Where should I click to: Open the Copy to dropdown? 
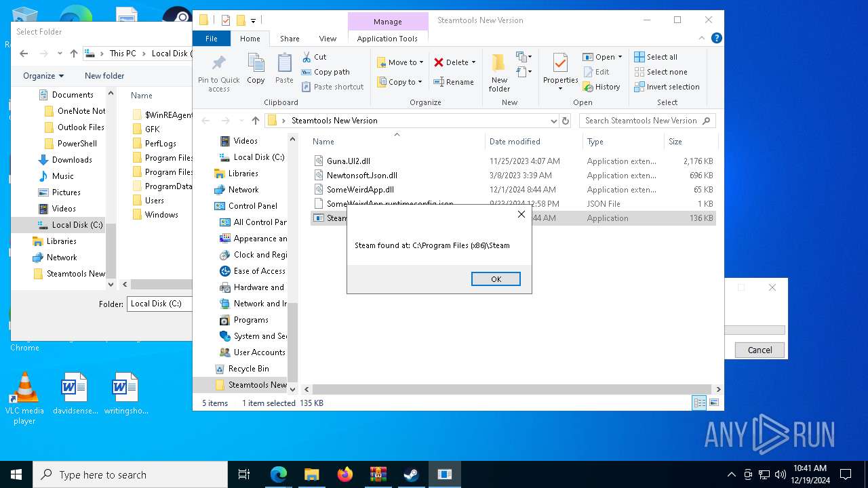point(400,82)
